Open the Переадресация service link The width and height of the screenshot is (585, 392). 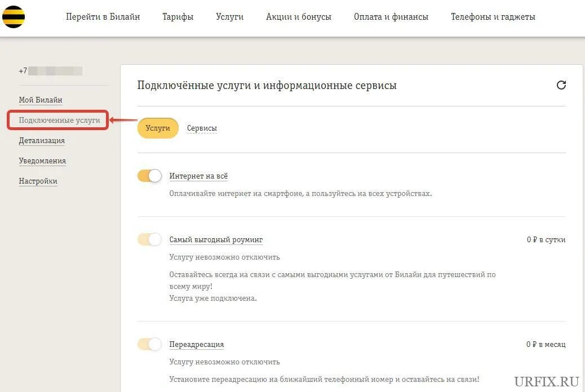[x=197, y=344]
